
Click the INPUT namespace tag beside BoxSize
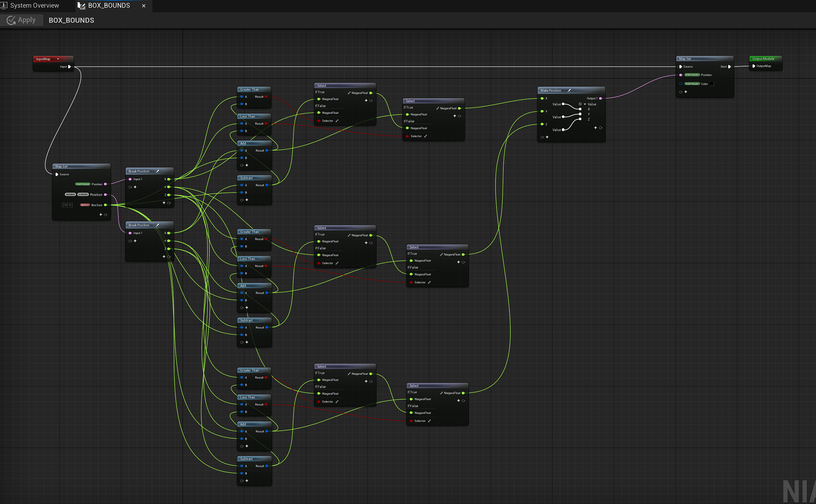tap(85, 205)
